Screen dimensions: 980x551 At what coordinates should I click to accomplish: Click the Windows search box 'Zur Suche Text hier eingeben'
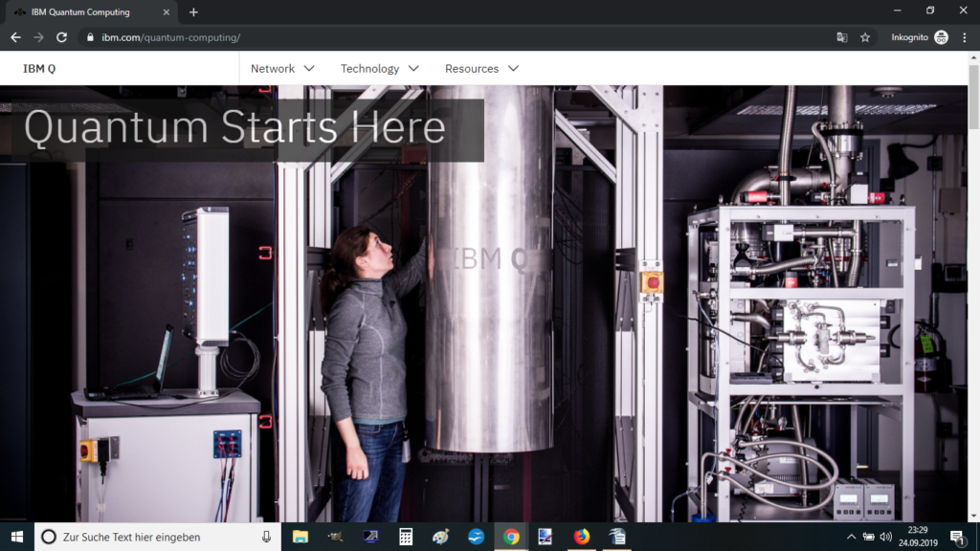coord(158,537)
